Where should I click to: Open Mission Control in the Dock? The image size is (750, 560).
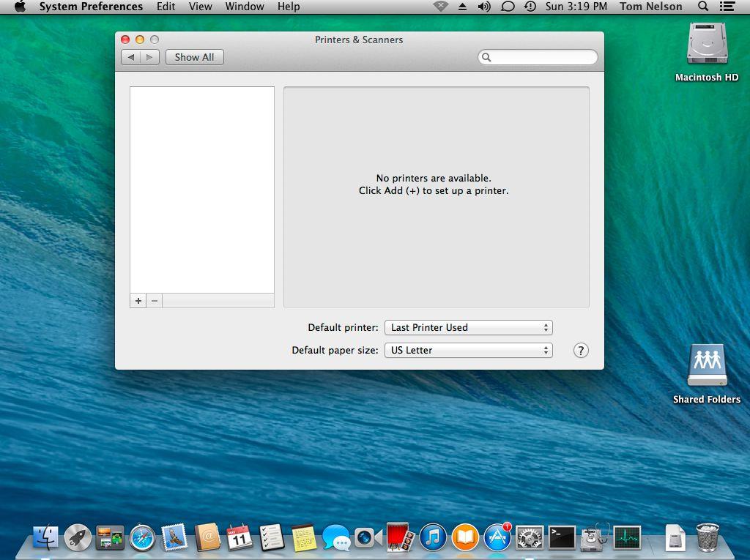pos(110,537)
